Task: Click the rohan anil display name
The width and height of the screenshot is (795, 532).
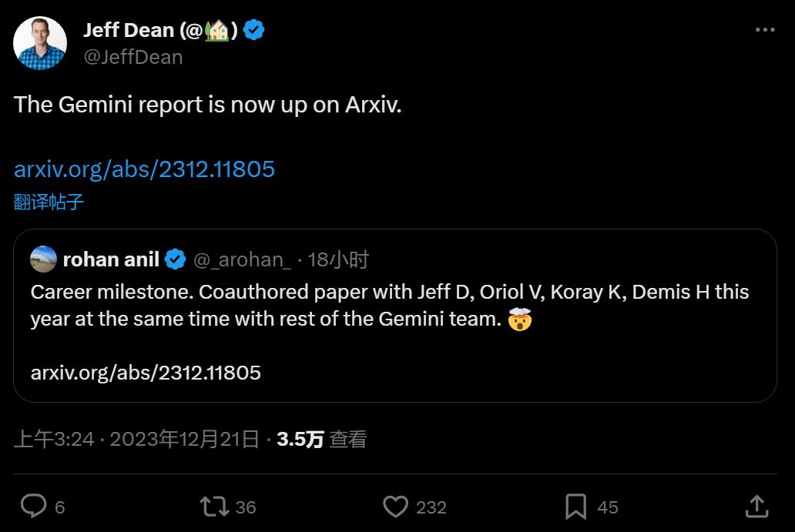Action: click(111, 259)
